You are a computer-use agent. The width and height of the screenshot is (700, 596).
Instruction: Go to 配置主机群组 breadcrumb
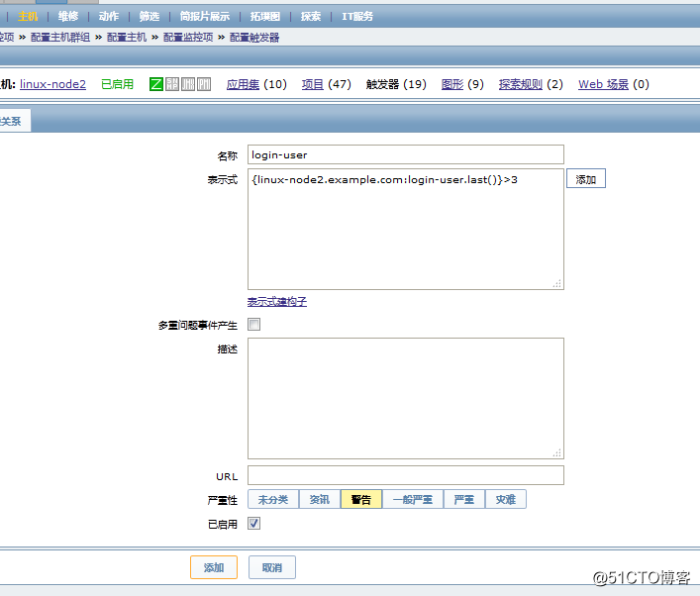tap(60, 37)
